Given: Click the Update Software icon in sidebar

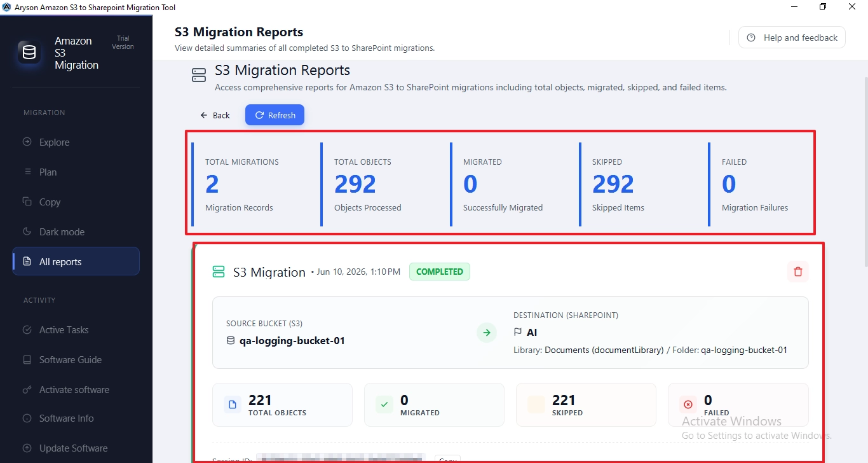Looking at the screenshot, I should click(x=27, y=448).
